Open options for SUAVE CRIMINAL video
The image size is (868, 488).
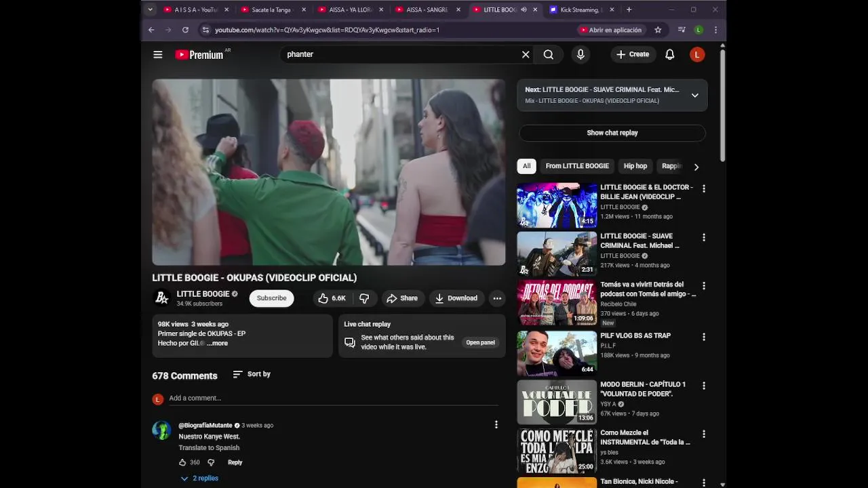click(704, 238)
